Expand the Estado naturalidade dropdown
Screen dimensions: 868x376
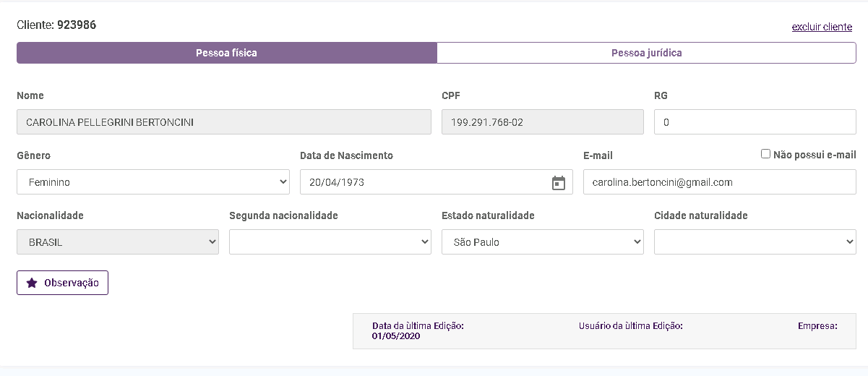click(x=542, y=242)
